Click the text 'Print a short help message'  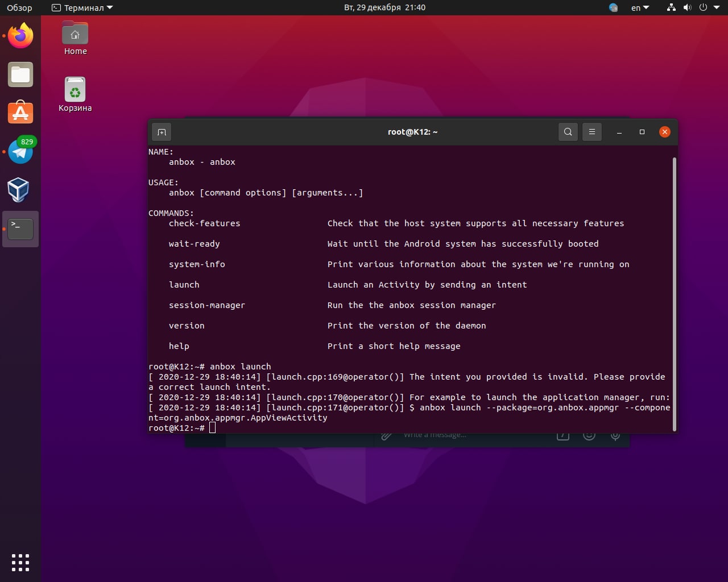(394, 346)
